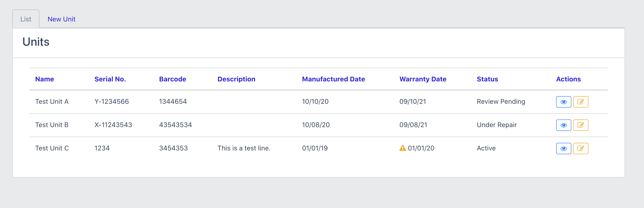Sort by Warranty Date column
The width and height of the screenshot is (644, 208).
(x=422, y=79)
